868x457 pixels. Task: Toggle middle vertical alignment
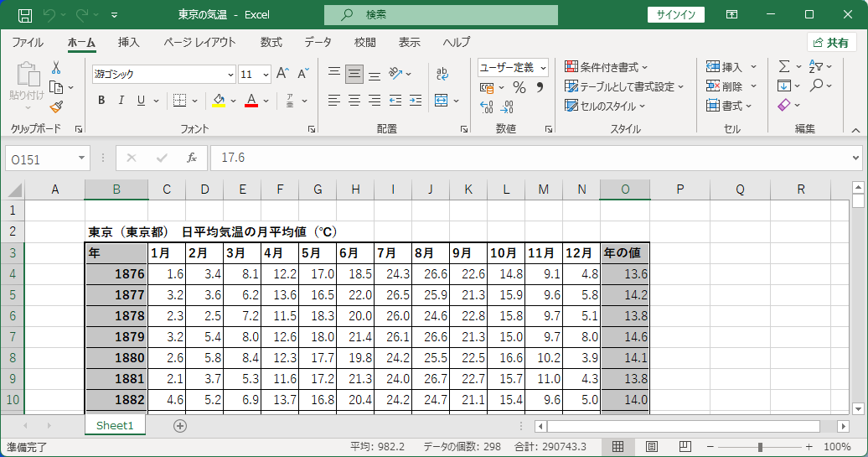coord(354,74)
